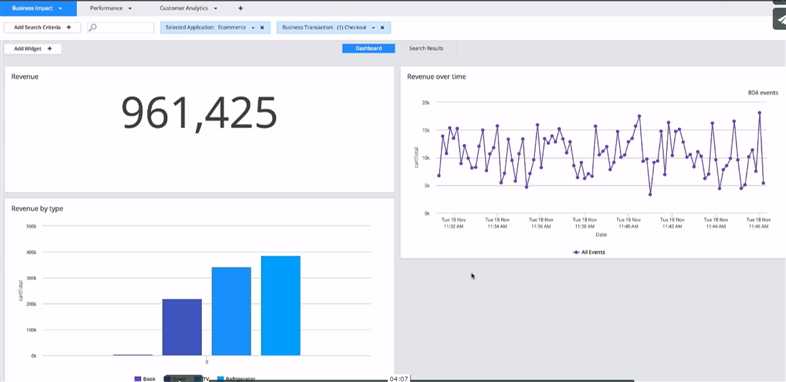
Task: Click the 11:40 AM date axis label
Action: point(628,223)
